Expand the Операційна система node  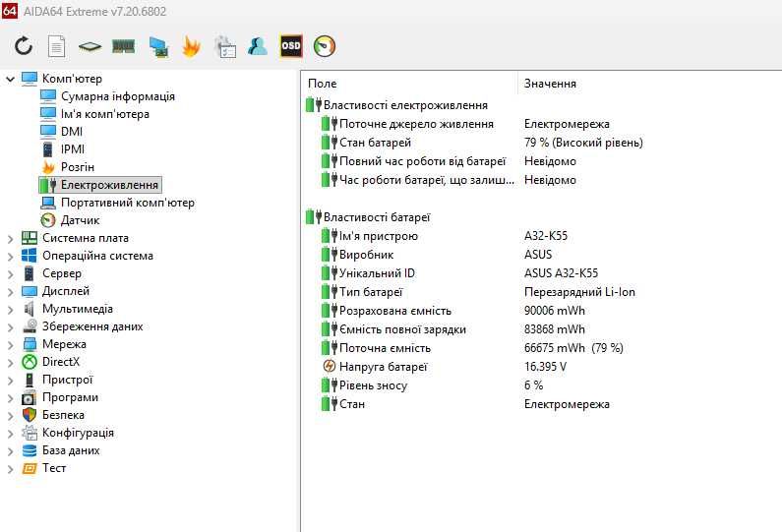click(x=10, y=257)
